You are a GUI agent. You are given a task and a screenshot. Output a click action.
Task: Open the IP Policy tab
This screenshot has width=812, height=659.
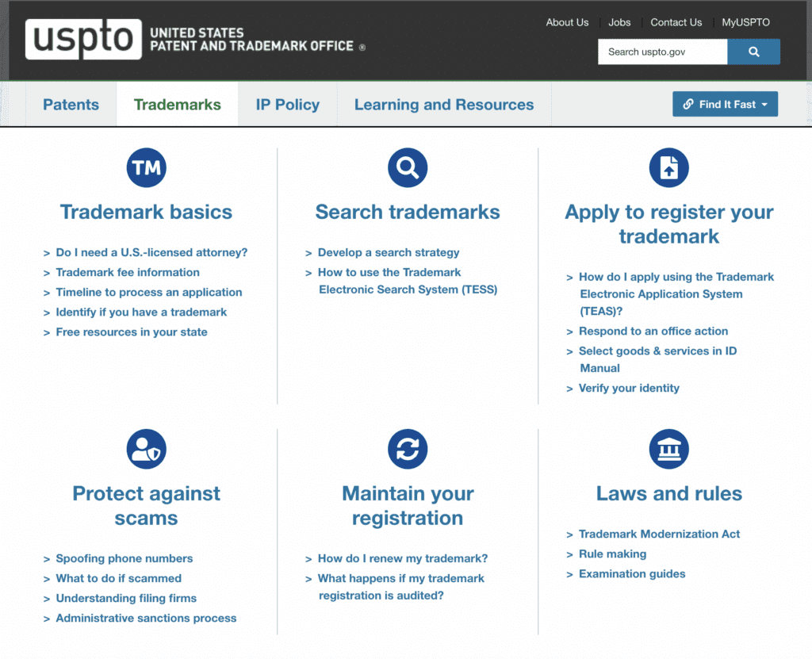click(x=286, y=103)
